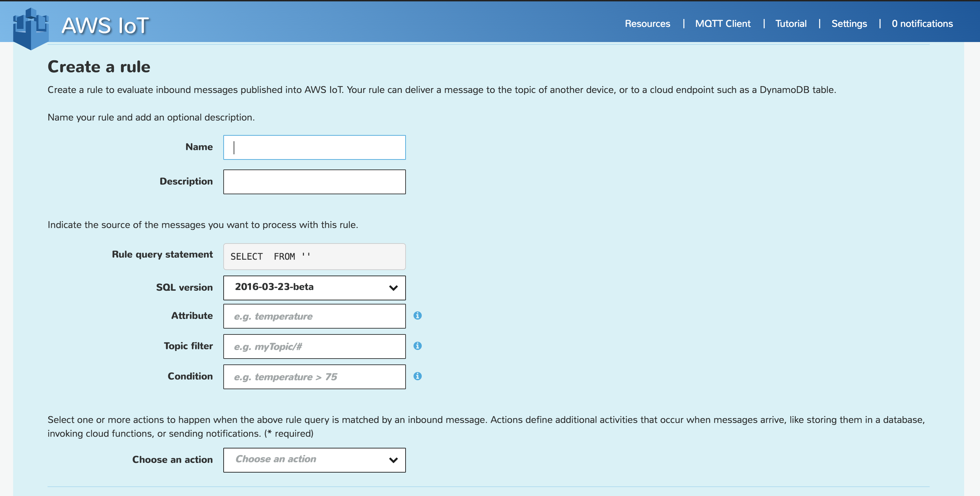
Task: Open the Tutorial link in header
Action: (790, 23)
